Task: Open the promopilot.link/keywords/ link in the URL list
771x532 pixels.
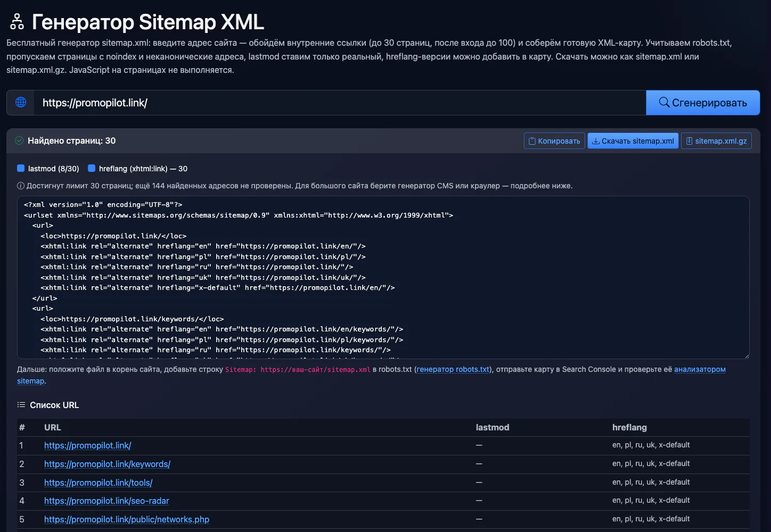Action: tap(107, 464)
